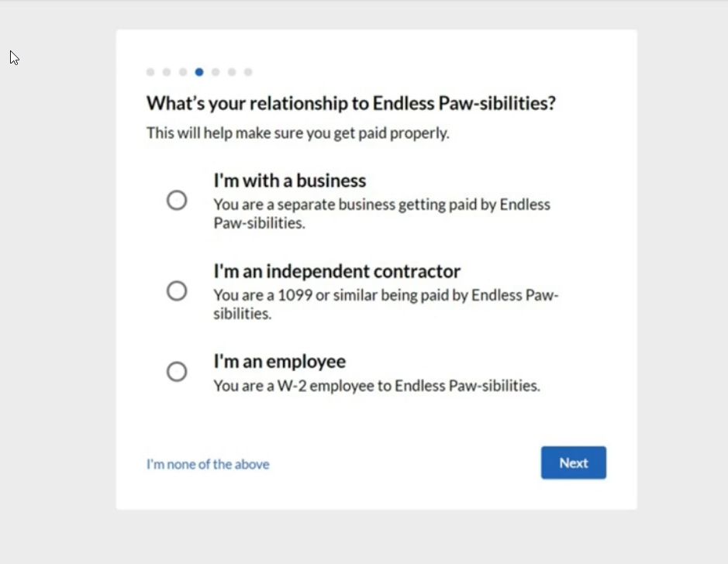Viewport: 728px width, 564px height.
Task: Select the "I'm with a business" radio button
Action: (x=177, y=201)
